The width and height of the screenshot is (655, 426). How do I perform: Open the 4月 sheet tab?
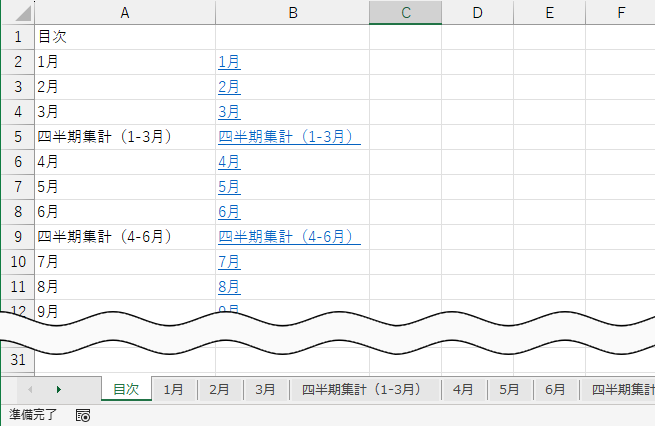pyautogui.click(x=463, y=389)
